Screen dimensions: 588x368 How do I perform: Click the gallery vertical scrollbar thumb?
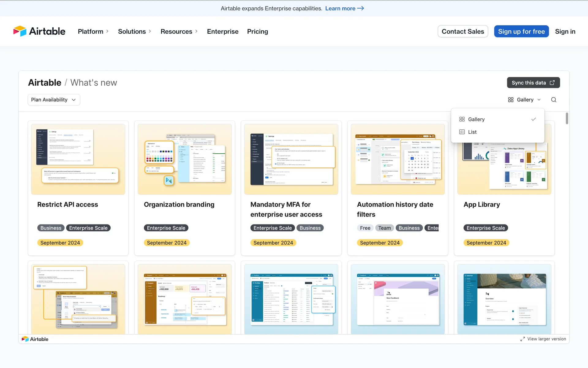[567, 118]
